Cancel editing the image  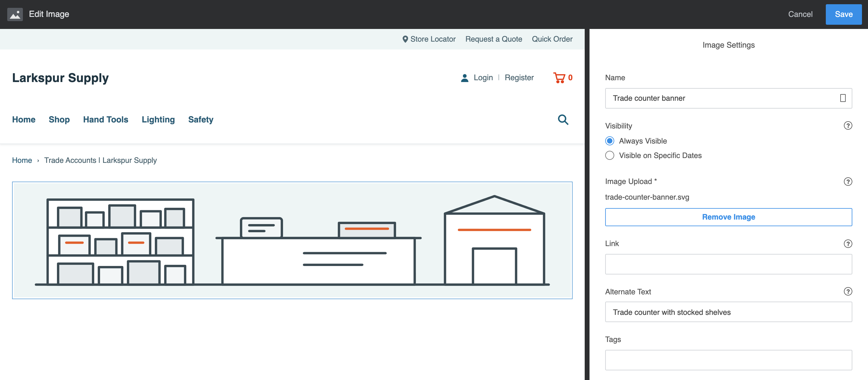(x=800, y=14)
